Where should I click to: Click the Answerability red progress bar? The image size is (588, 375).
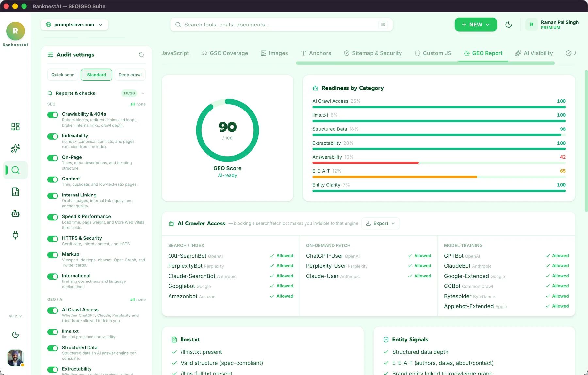[x=366, y=163]
